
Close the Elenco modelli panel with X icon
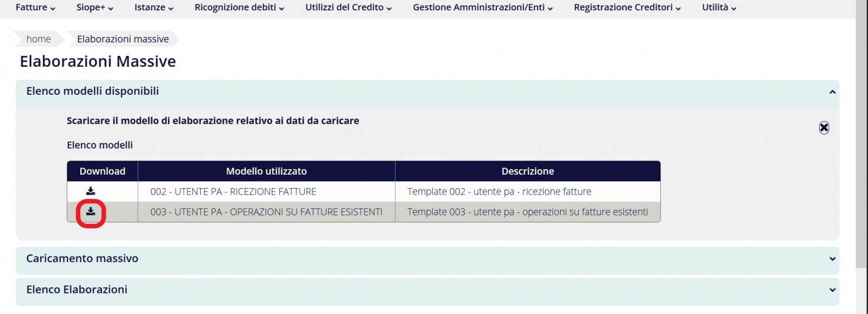824,127
